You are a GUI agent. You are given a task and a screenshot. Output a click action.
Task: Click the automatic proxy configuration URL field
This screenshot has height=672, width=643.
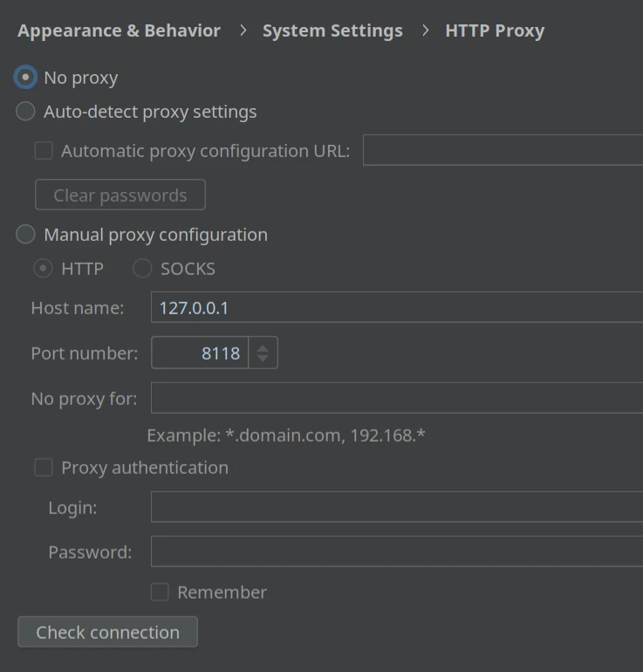pyautogui.click(x=503, y=150)
